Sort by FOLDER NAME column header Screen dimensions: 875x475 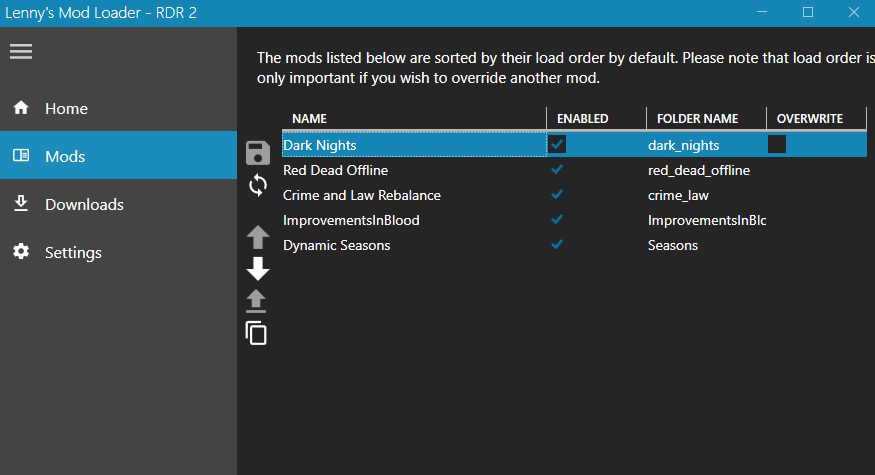tap(697, 118)
